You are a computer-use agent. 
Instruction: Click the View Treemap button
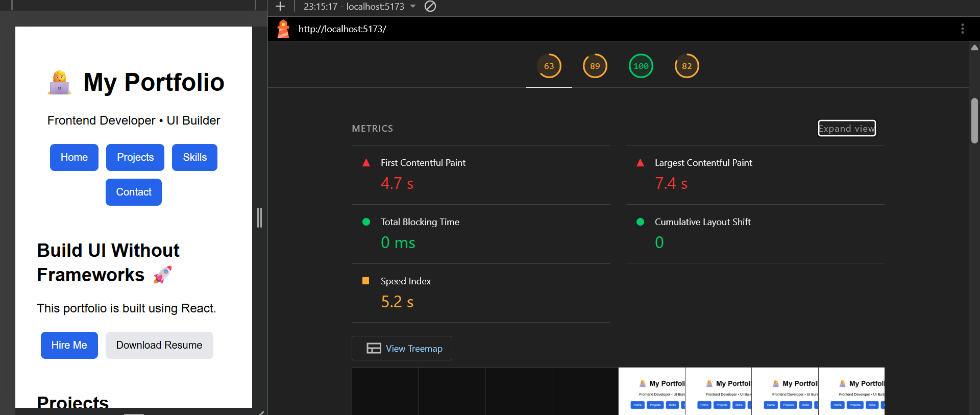click(402, 348)
